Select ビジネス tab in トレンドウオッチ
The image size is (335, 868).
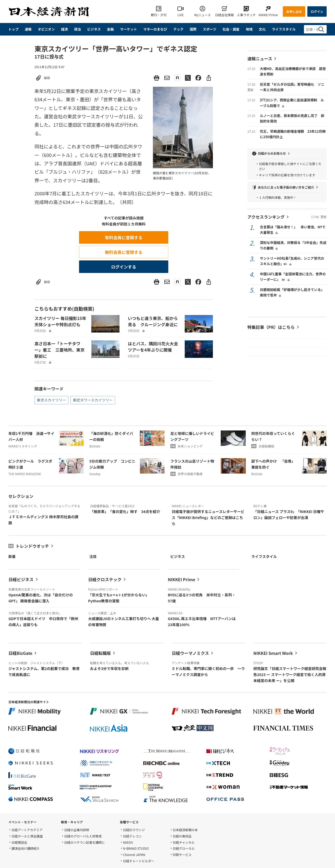tap(177, 557)
